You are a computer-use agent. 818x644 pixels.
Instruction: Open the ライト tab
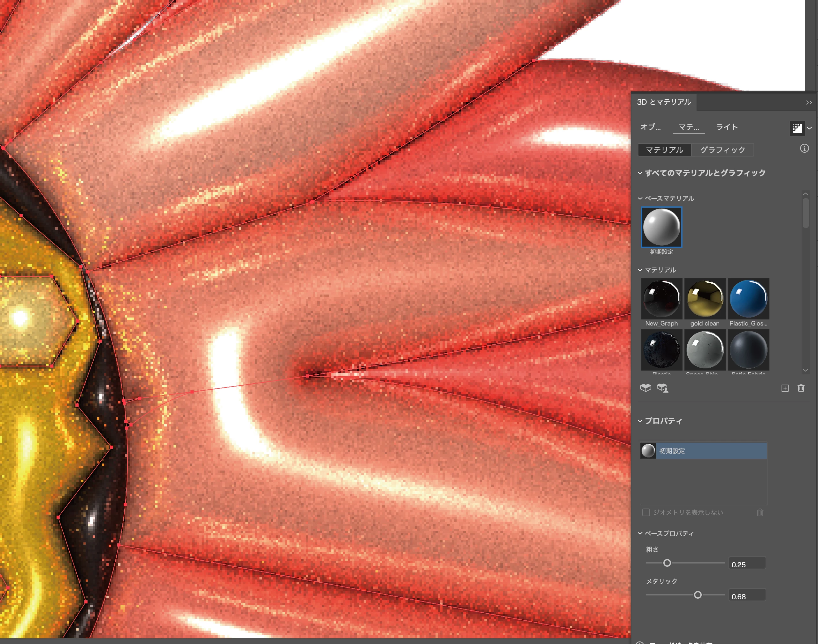tap(727, 127)
